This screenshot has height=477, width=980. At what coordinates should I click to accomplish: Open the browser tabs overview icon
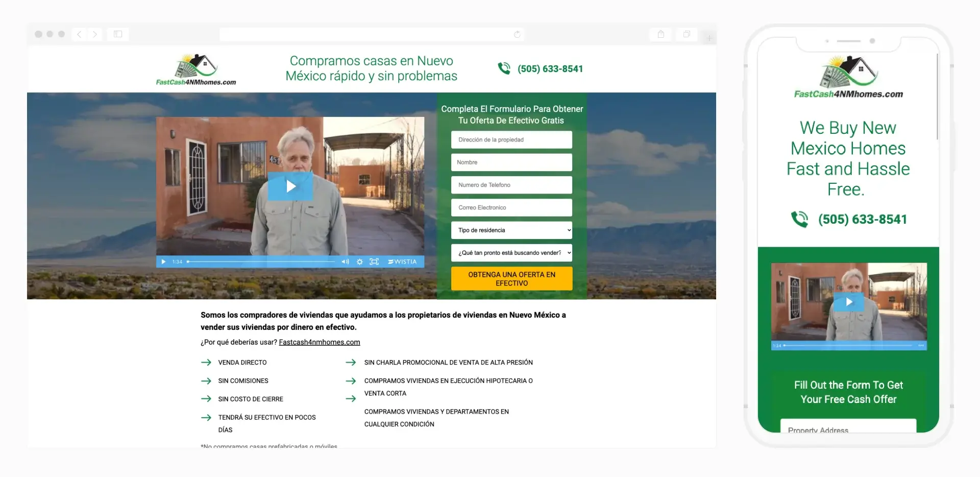click(687, 34)
